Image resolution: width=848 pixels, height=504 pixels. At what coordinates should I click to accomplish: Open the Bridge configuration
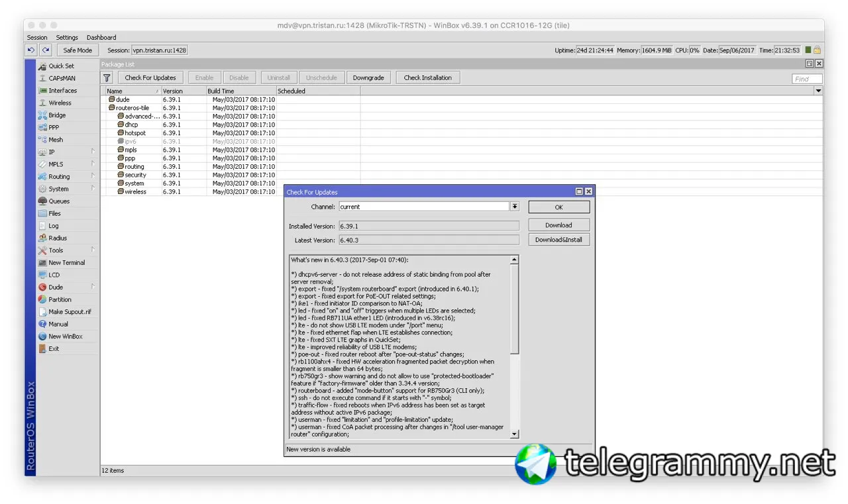tap(57, 115)
